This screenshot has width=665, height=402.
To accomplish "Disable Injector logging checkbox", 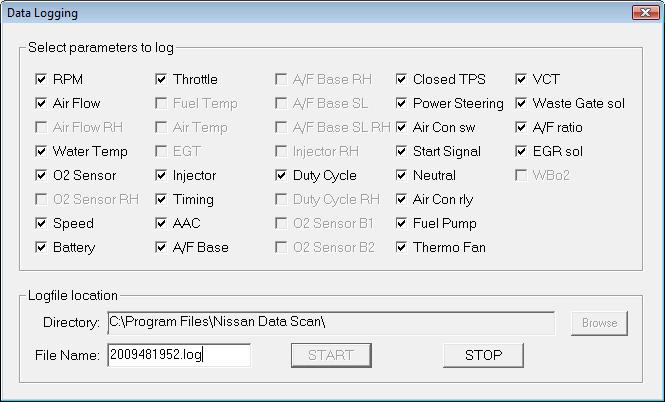I will pyautogui.click(x=161, y=175).
